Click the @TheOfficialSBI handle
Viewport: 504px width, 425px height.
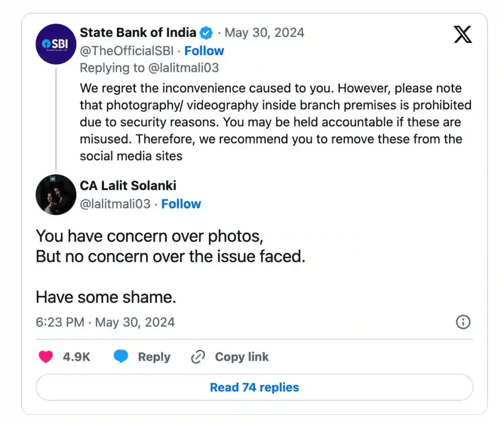point(127,51)
